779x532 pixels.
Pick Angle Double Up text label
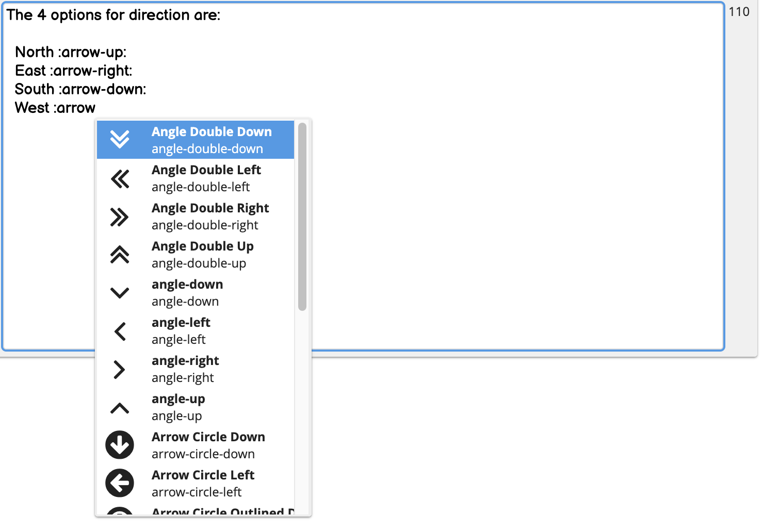[x=202, y=246]
